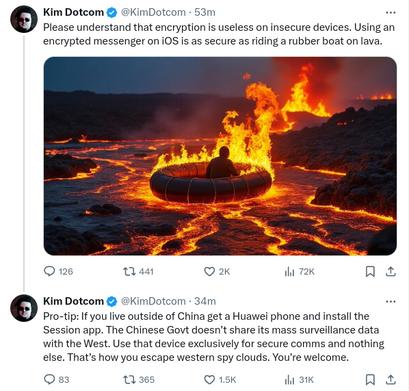Open @KimDotcom handle on second tweet
This screenshot has width=409, height=391.
tap(153, 301)
